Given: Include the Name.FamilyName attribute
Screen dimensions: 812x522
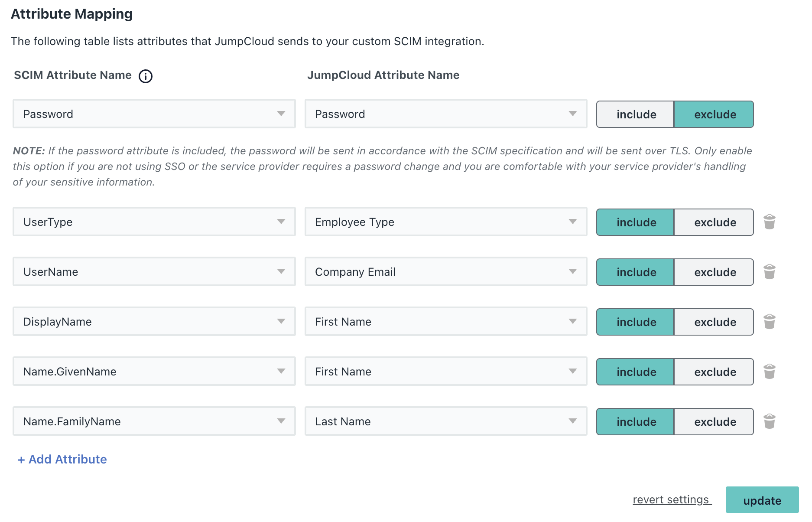Looking at the screenshot, I should [635, 422].
